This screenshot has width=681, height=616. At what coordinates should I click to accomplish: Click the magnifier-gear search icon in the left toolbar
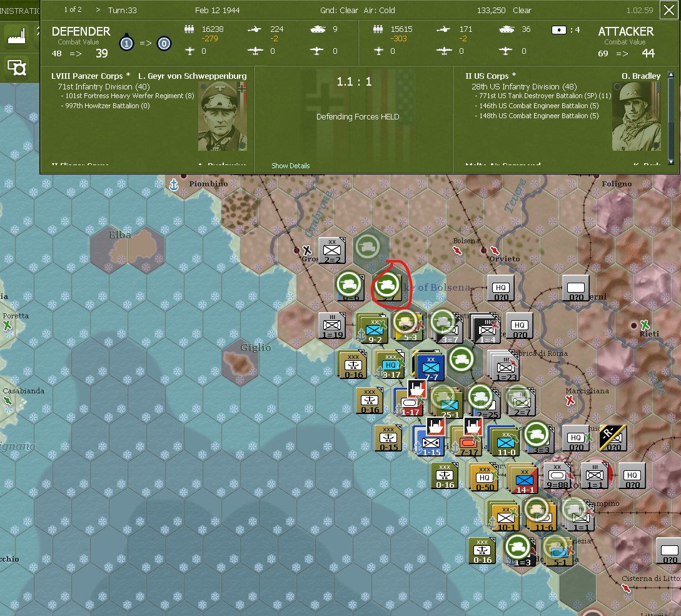16,68
